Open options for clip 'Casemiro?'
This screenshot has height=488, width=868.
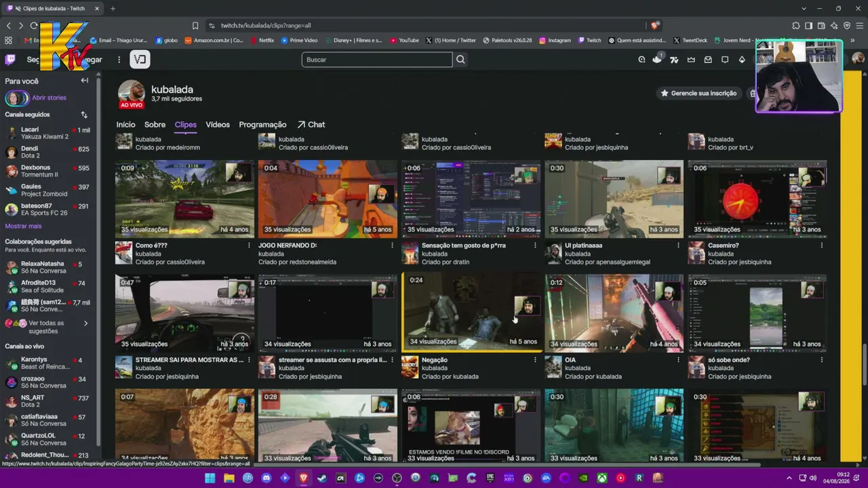(x=821, y=245)
